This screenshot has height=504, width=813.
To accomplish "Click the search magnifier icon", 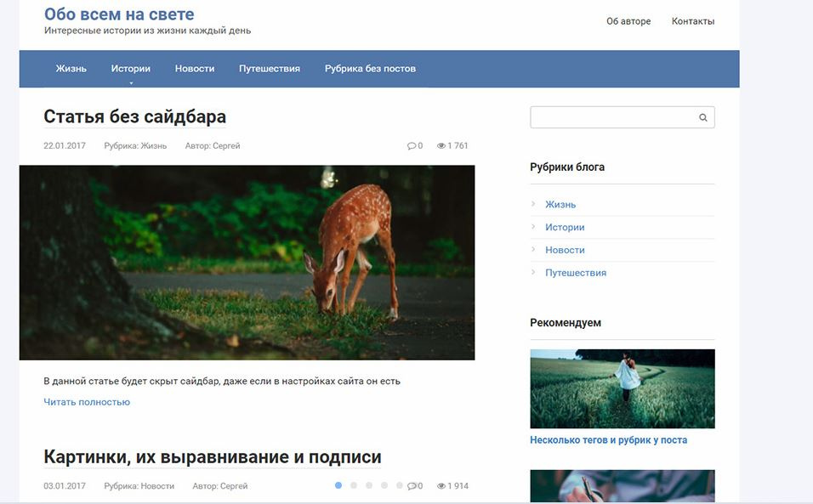I will [702, 117].
